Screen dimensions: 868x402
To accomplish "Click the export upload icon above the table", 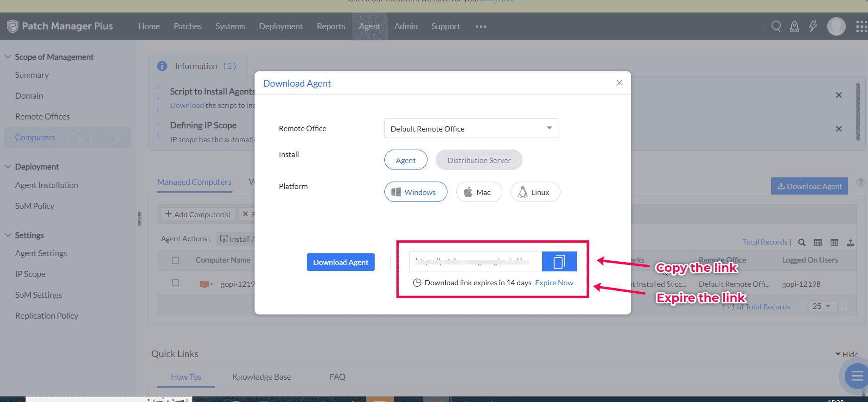I will [850, 242].
